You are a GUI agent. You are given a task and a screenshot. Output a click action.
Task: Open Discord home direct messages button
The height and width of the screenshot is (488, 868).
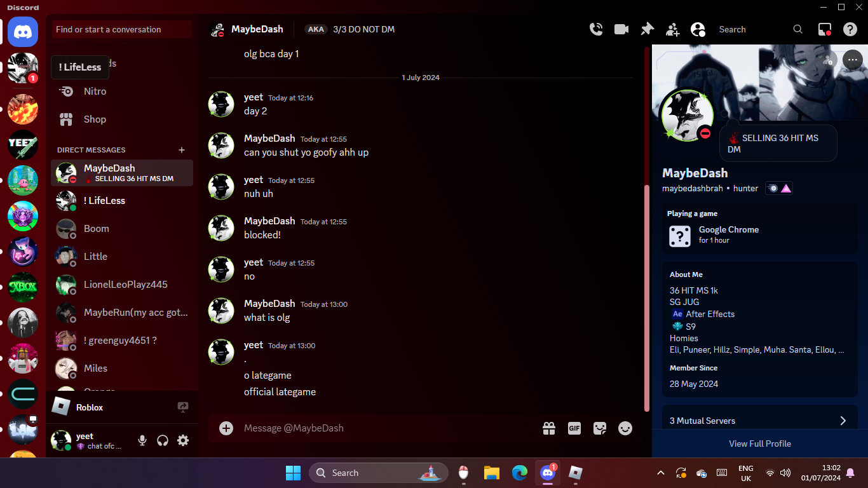point(23,32)
